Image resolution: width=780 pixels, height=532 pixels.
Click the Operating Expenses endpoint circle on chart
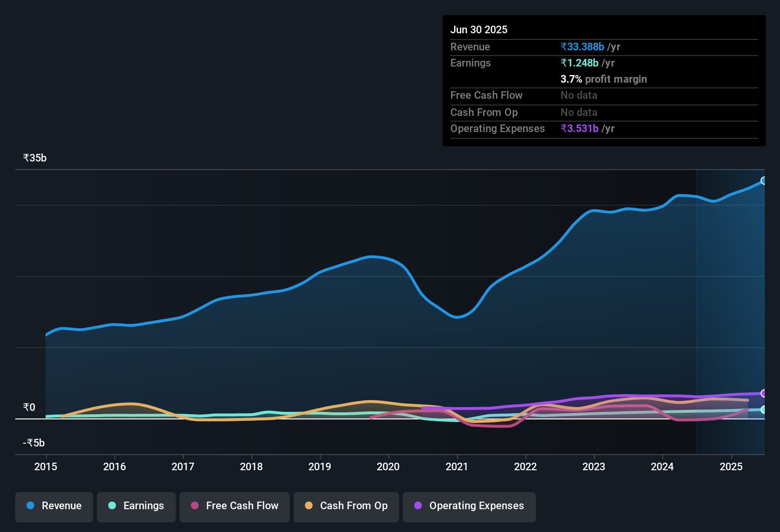coord(764,394)
